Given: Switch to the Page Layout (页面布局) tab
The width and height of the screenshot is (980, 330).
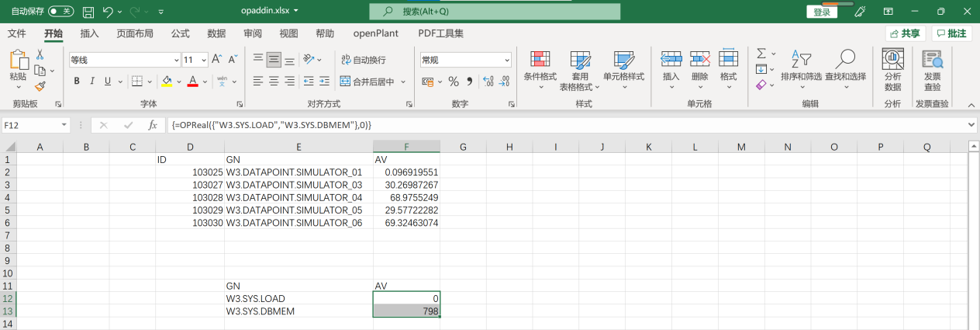Looking at the screenshot, I should 135,33.
